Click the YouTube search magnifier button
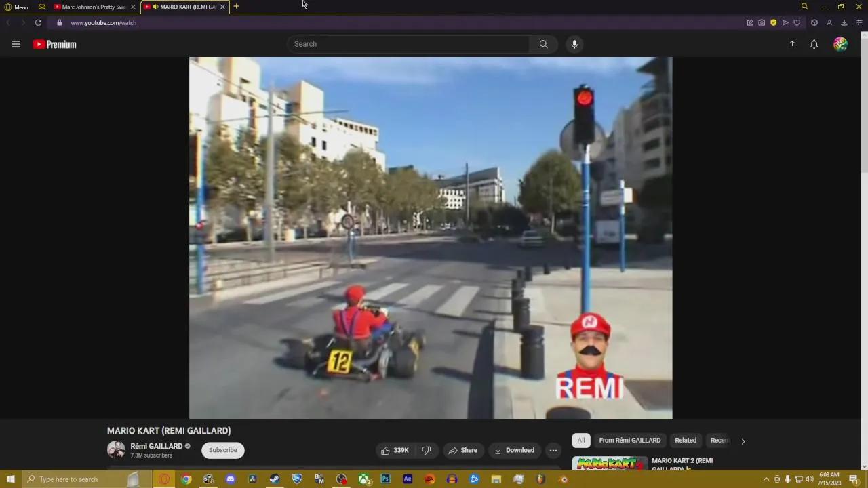Viewport: 868px width, 488px height. click(x=543, y=44)
